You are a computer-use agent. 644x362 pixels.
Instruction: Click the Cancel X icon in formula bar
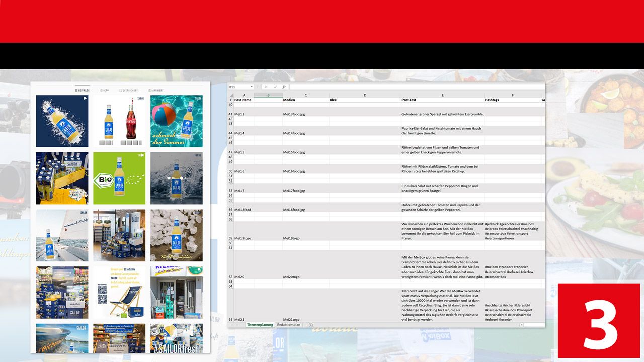(266, 87)
